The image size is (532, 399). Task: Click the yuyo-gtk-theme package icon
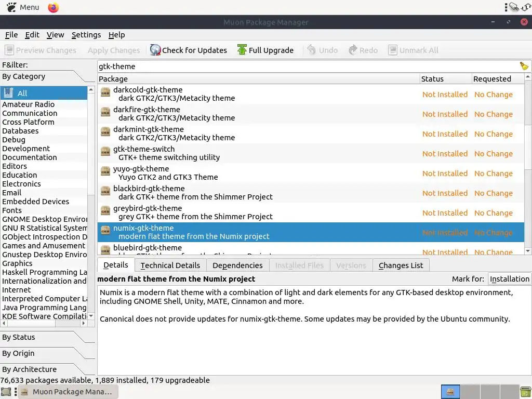click(105, 171)
